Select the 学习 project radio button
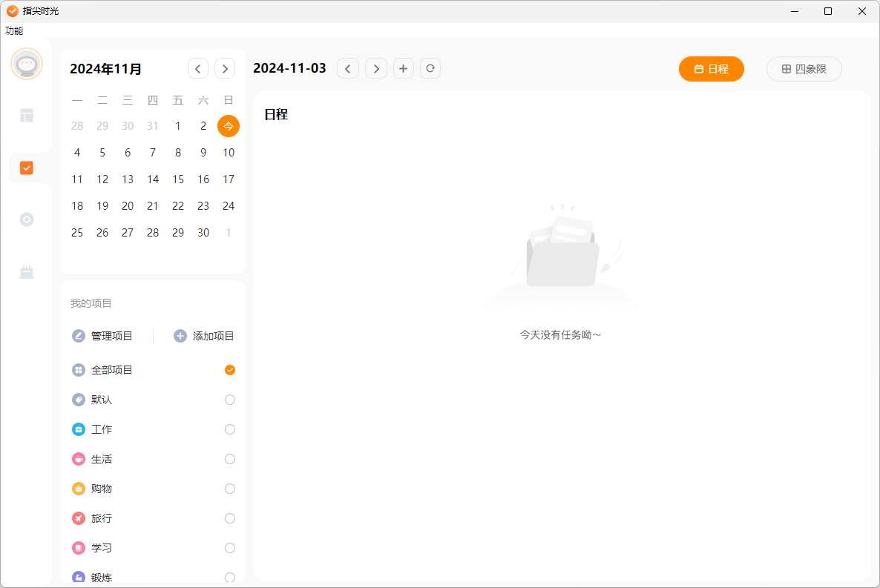Viewport: 880px width, 588px height. tap(229, 548)
